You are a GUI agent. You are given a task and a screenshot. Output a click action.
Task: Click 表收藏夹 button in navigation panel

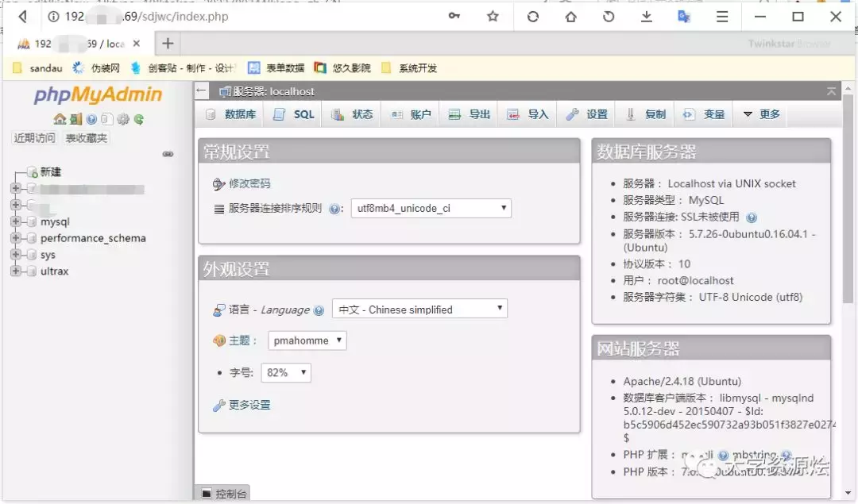click(86, 138)
